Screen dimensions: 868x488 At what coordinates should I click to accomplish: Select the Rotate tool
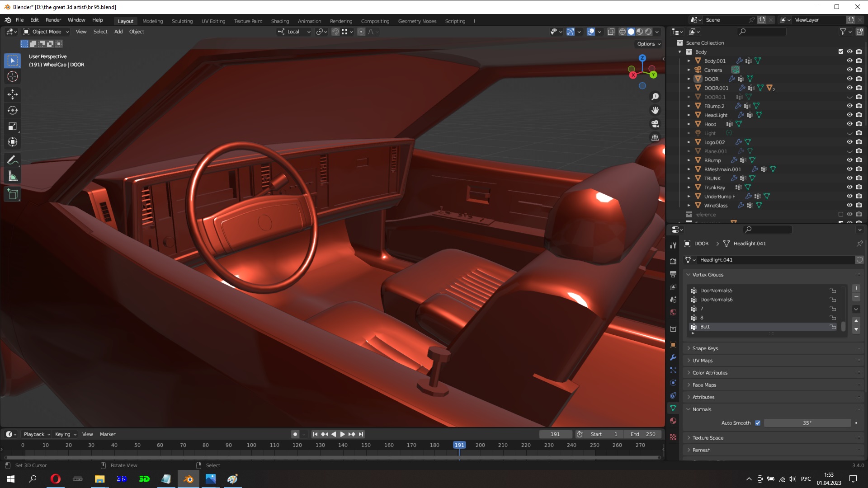[13, 110]
